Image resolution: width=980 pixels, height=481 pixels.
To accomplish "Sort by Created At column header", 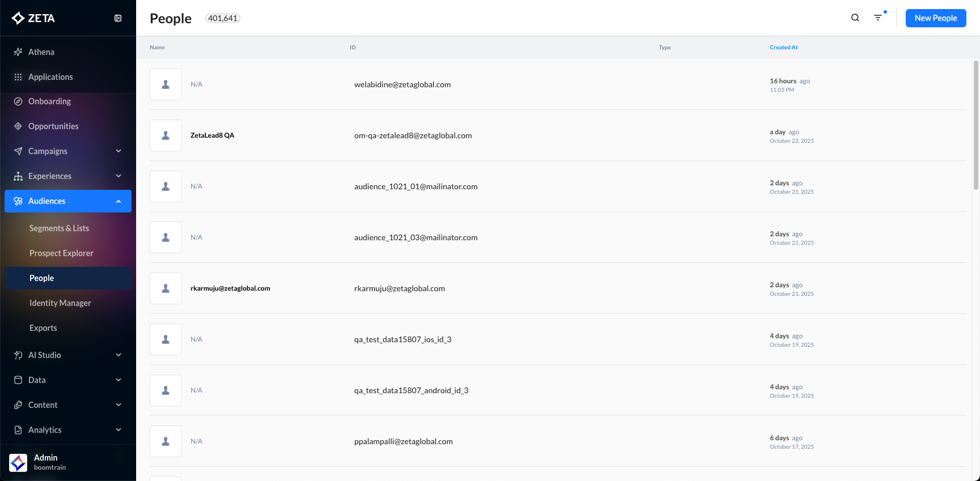I will pyautogui.click(x=783, y=48).
